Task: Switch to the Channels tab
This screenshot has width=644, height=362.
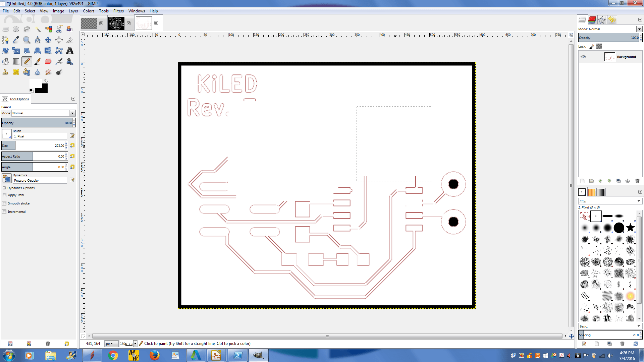Action: tap(592, 20)
